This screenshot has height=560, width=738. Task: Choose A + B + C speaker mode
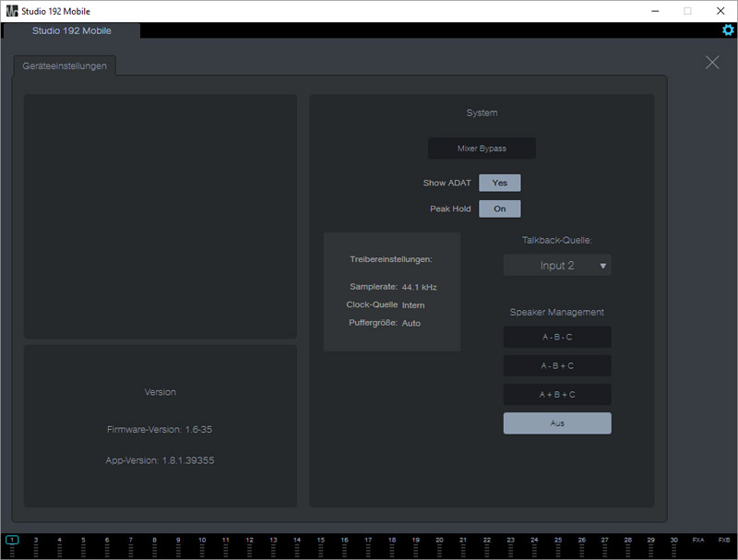pyautogui.click(x=557, y=394)
